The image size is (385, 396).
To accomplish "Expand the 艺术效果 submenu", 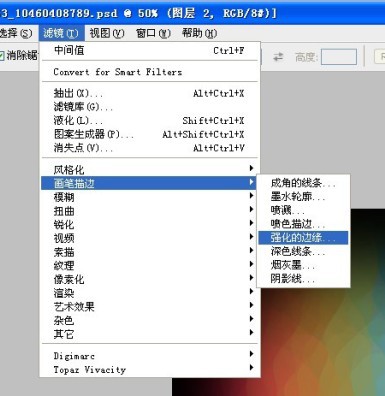I will pyautogui.click(x=149, y=306).
